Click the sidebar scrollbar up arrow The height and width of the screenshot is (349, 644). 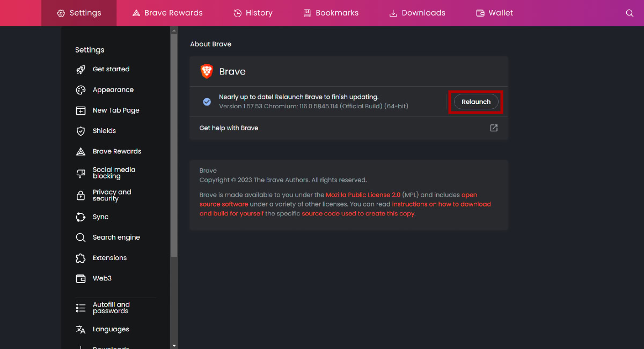[173, 31]
